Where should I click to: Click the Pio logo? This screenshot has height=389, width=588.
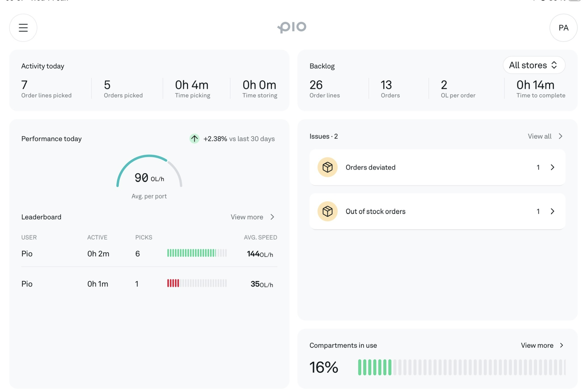coord(292,27)
